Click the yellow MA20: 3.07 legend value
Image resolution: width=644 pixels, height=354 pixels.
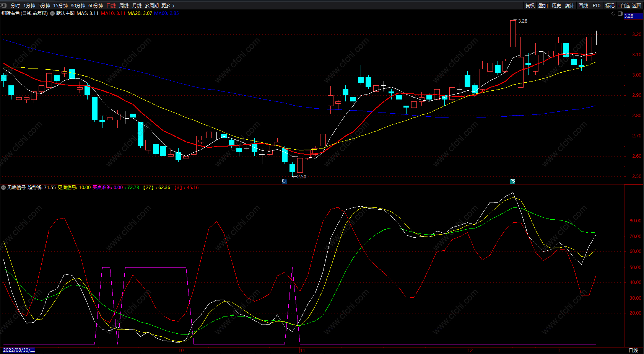click(140, 13)
